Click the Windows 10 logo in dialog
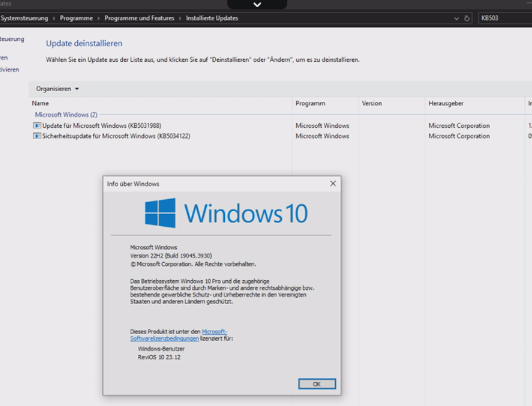The width and height of the screenshot is (532, 406). (x=226, y=213)
